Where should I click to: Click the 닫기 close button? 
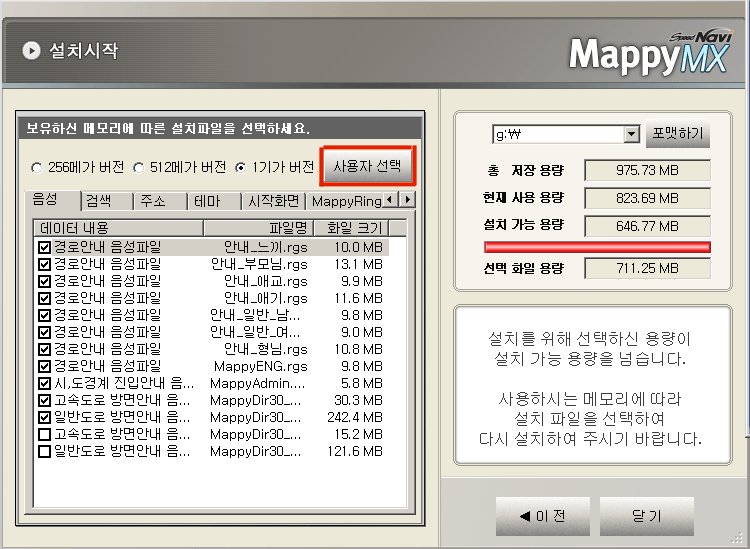coord(647,516)
